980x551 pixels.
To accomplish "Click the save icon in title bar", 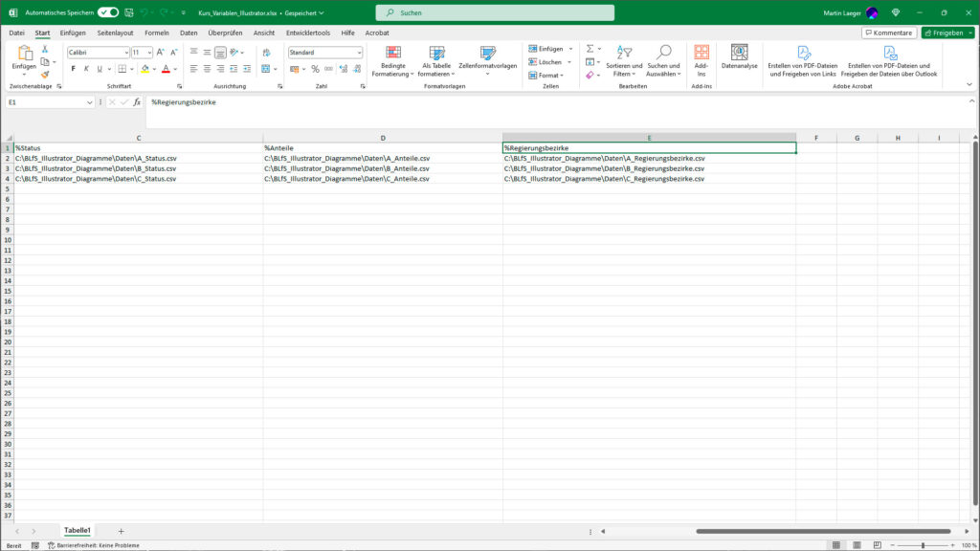I will point(129,12).
